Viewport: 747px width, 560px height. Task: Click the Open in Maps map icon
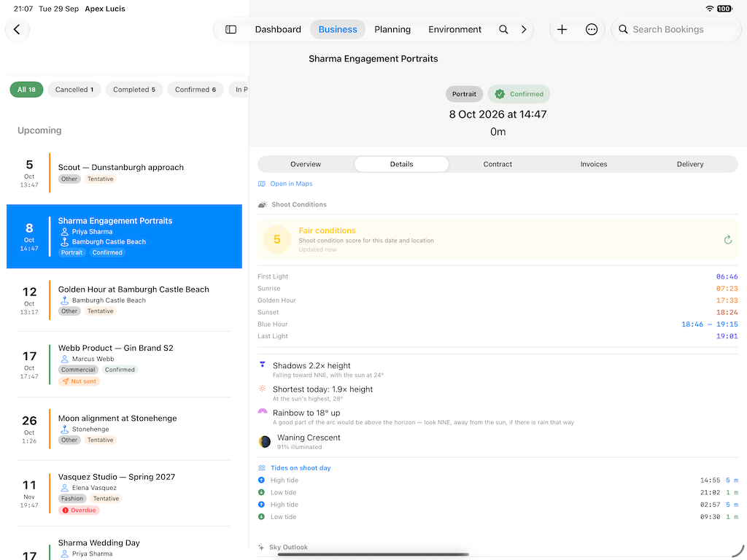tap(262, 184)
